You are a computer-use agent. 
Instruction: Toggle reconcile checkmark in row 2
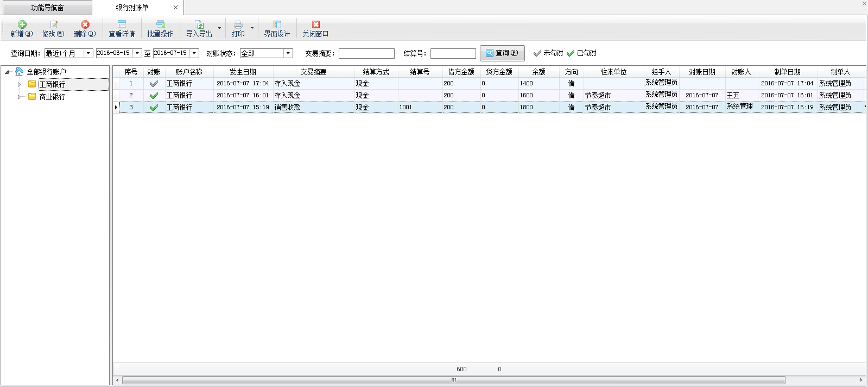154,96
